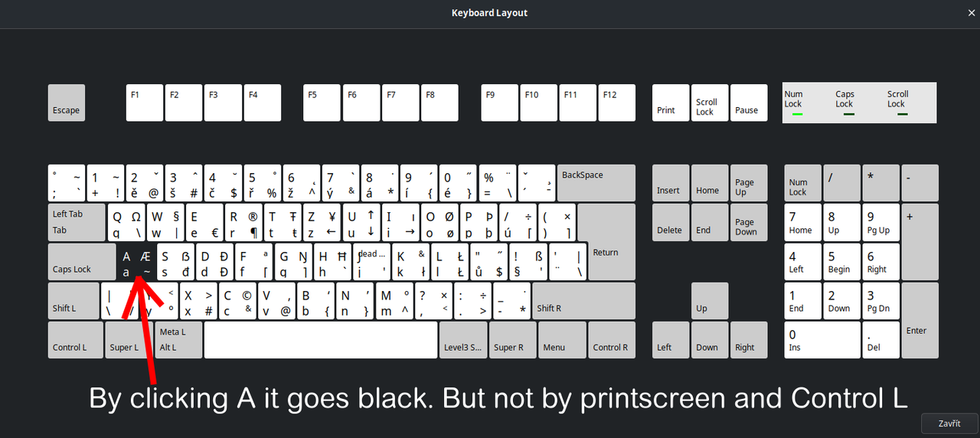Click the numpad 9 Pg Up key

point(881,222)
